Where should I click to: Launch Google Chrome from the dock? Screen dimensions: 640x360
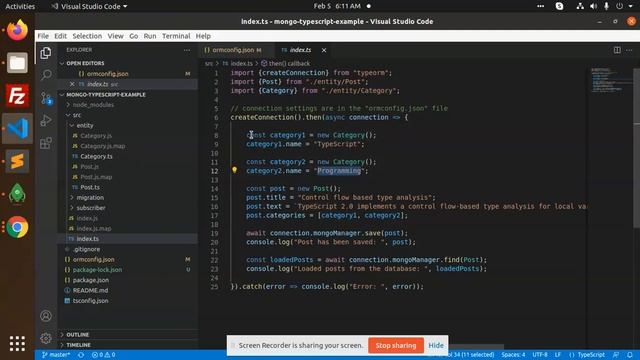click(17, 227)
